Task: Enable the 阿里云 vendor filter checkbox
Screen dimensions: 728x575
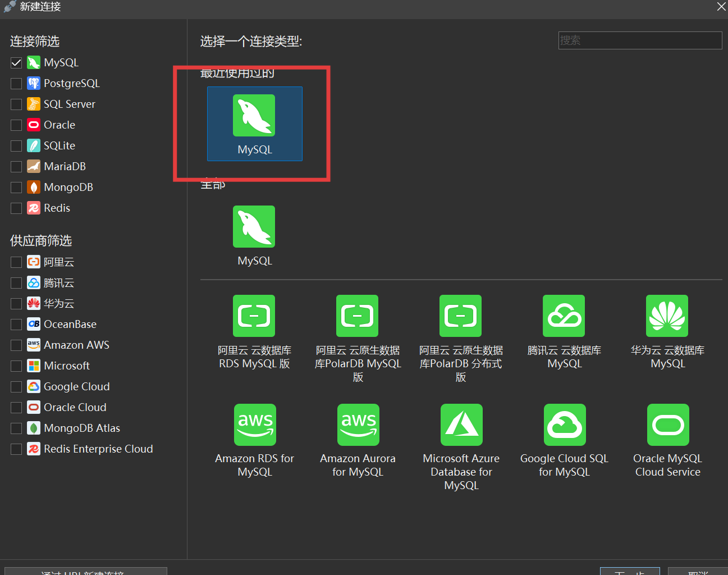Action: click(16, 262)
